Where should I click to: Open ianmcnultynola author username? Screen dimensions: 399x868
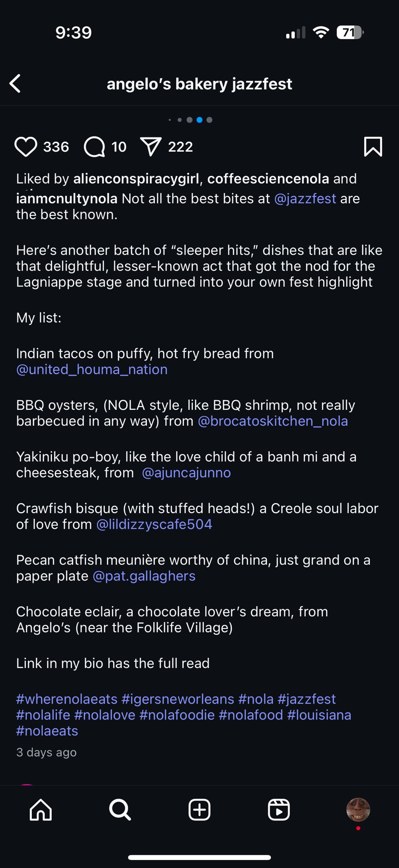tap(66, 198)
